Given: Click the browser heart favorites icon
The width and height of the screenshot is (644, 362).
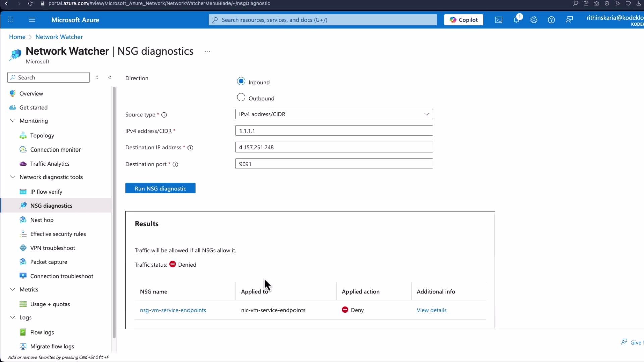Looking at the screenshot, I should [628, 3].
